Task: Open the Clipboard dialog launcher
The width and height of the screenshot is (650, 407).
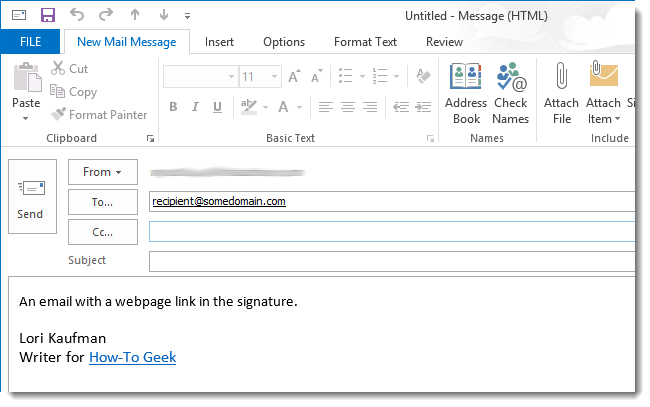Action: pos(150,139)
